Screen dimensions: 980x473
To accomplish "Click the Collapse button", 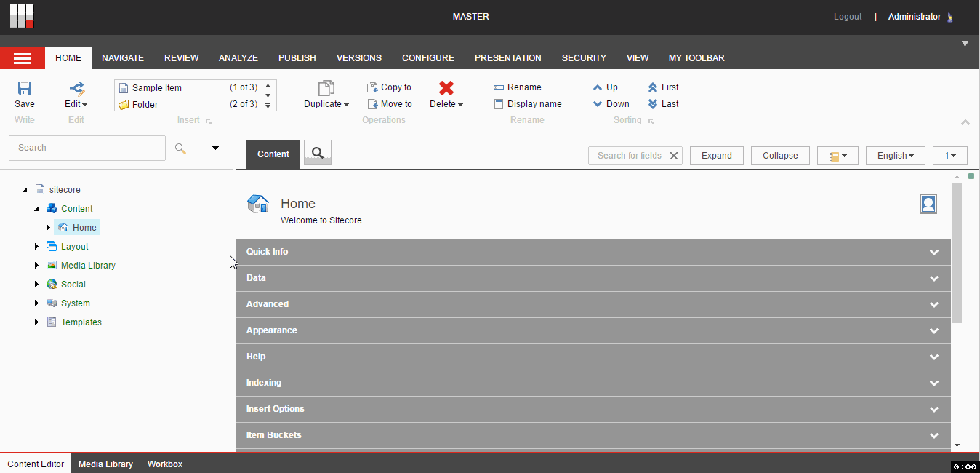I will (780, 156).
